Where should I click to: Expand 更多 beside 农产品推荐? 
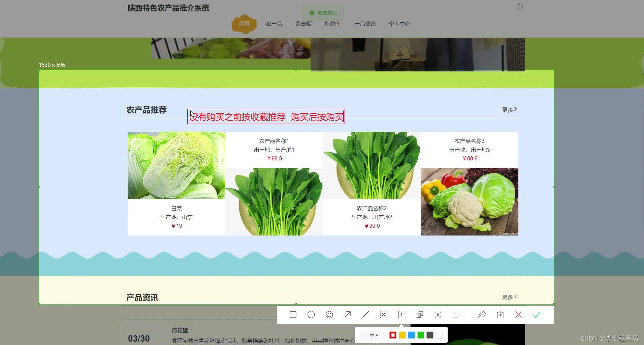(509, 109)
